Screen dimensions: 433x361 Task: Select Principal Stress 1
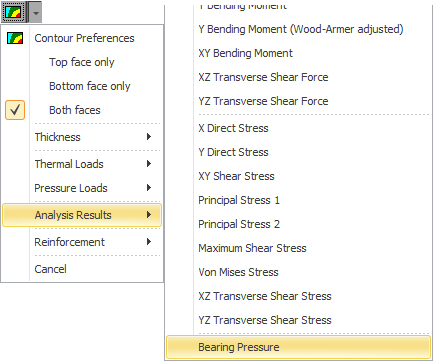click(239, 200)
